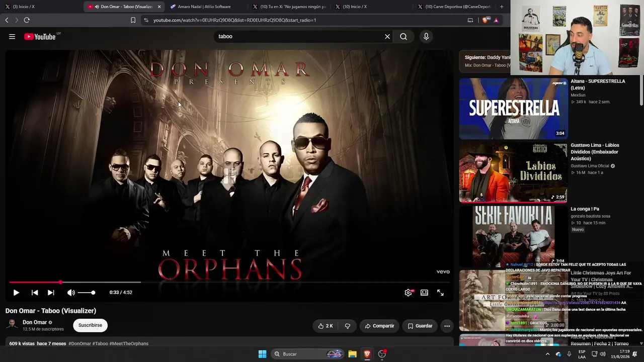
Task: Open the system volume tray icon
Action: (x=602, y=354)
